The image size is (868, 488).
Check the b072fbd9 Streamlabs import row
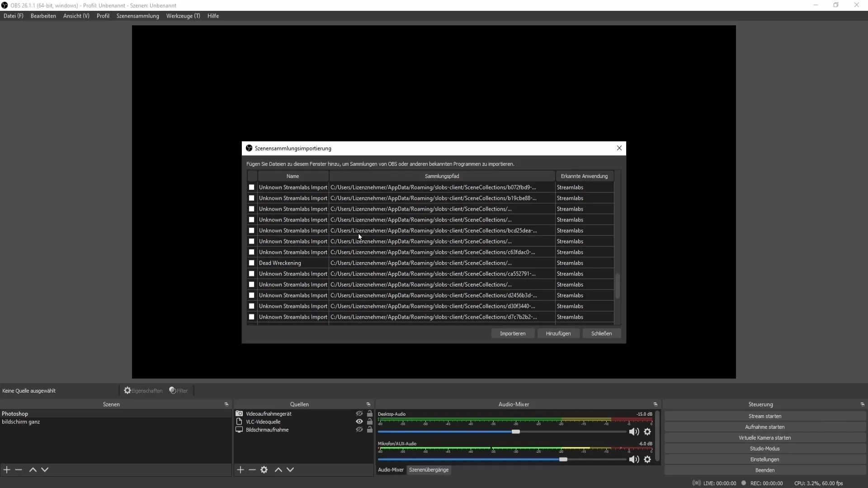coord(252,187)
